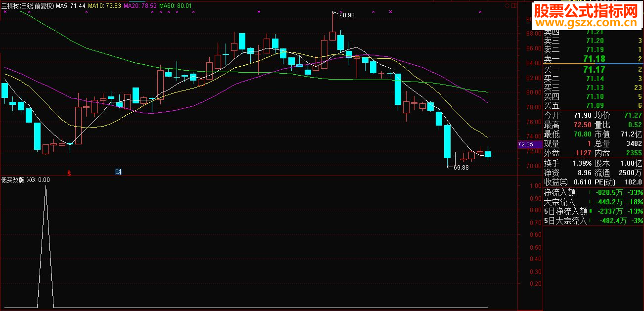
Task: Click the 最低 value 70.80
Action: (x=582, y=134)
